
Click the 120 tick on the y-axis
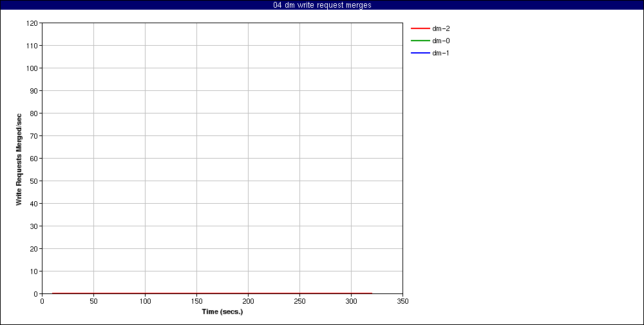[32, 23]
